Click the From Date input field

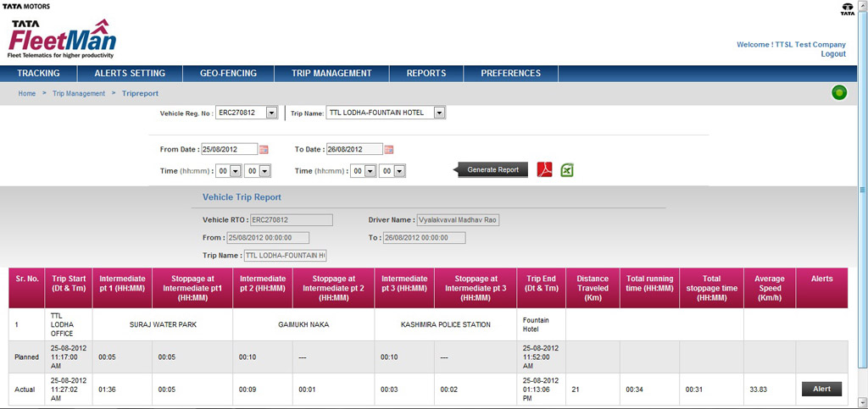230,149
